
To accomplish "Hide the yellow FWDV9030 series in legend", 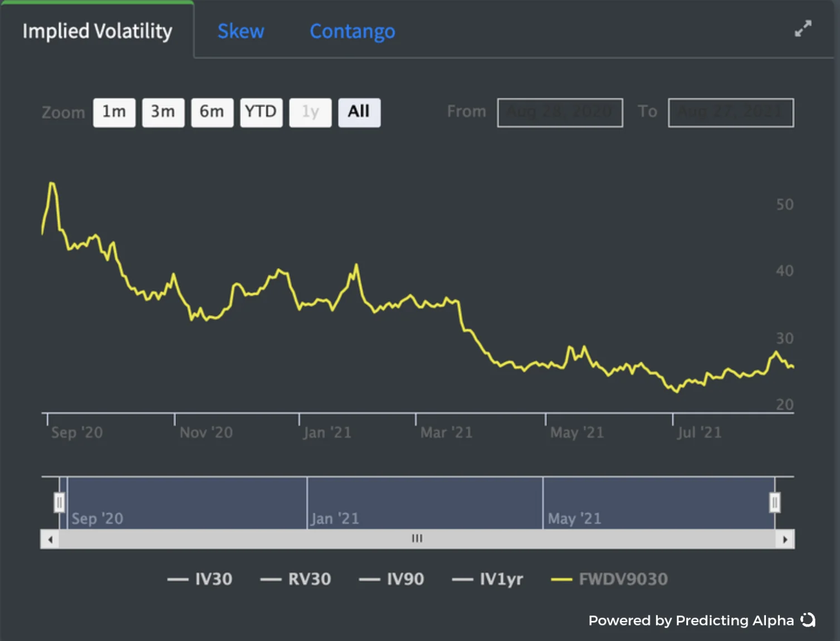I will tap(609, 579).
